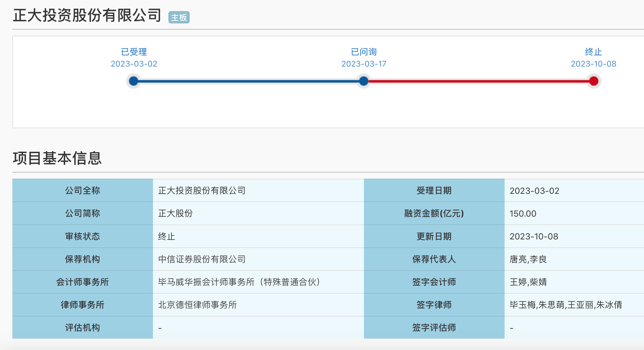
Task: Click law firm 北京德恒律师事务所 cell
Action: [197, 305]
